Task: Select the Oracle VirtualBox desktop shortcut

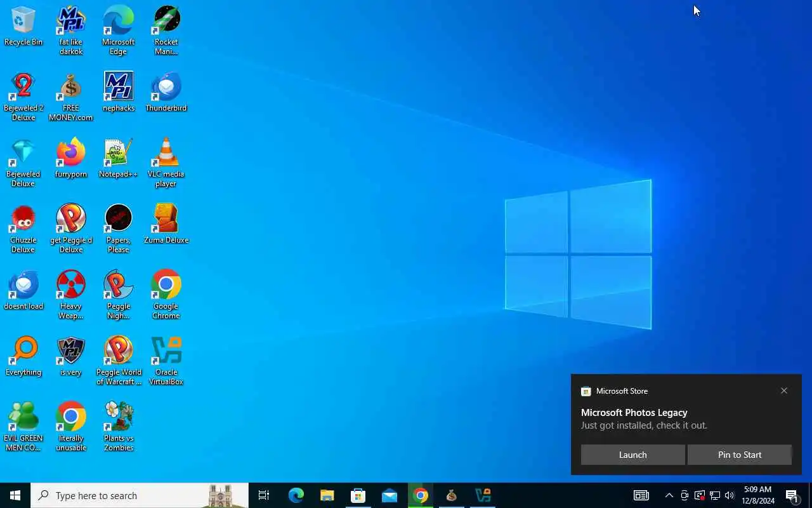Action: click(x=166, y=361)
